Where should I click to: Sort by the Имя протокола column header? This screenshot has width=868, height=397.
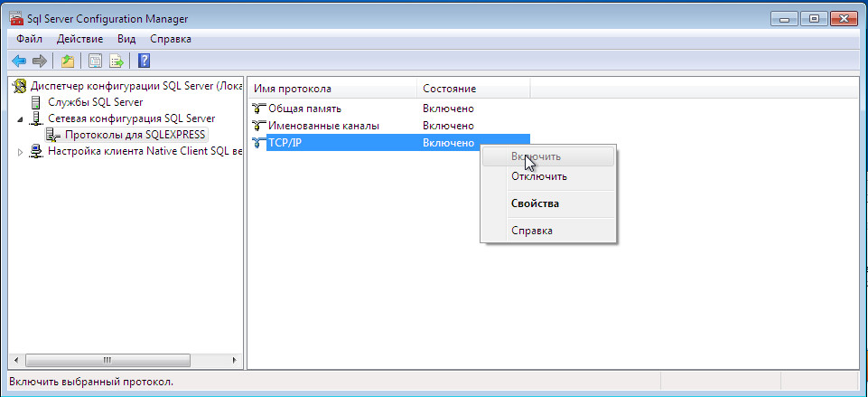(332, 89)
